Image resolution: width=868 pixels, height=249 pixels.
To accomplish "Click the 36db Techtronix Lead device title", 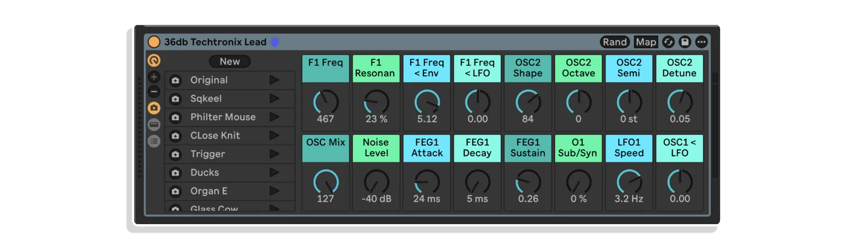I will tap(215, 42).
